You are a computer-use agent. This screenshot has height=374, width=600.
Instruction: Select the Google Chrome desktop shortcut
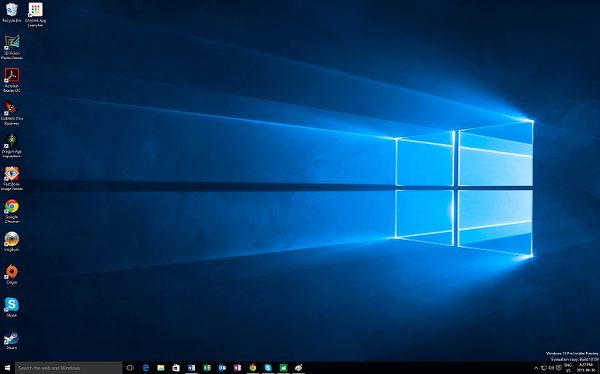coord(12,211)
